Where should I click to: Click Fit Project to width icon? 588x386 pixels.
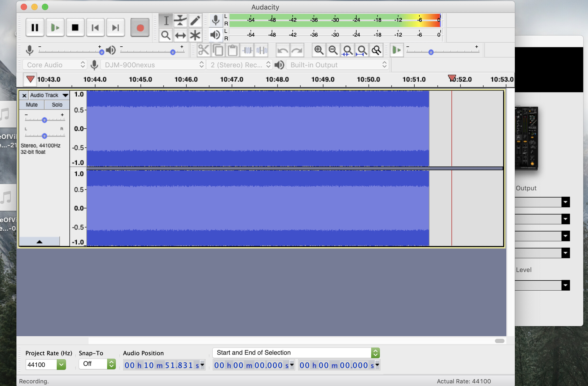point(362,50)
